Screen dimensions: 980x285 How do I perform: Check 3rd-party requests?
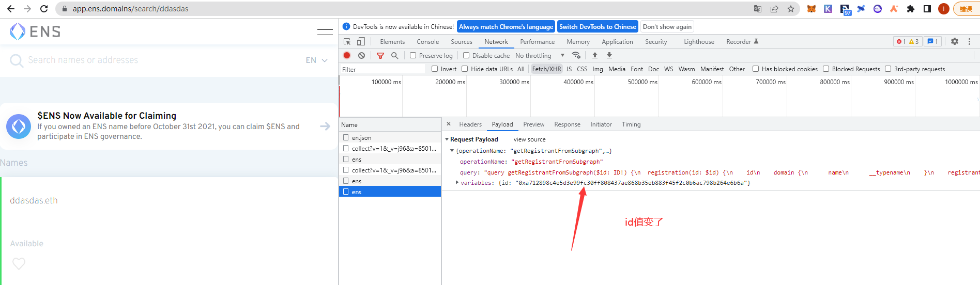888,69
